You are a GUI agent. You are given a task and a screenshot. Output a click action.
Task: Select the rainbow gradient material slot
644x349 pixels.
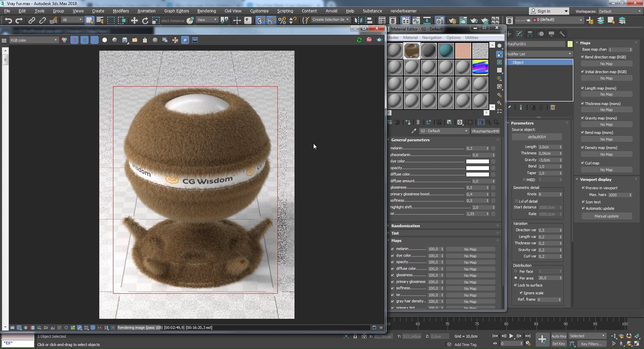(x=480, y=67)
